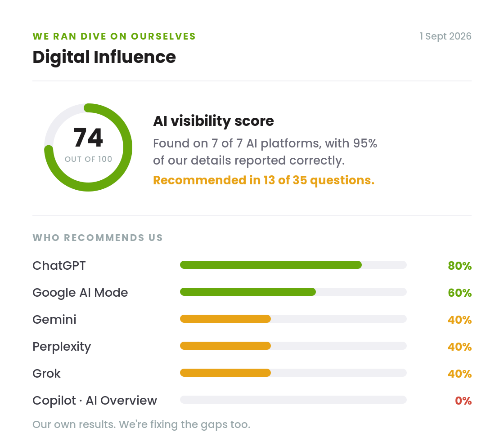Click the Digital Influence heading
This screenshot has width=504, height=437.
[104, 57]
